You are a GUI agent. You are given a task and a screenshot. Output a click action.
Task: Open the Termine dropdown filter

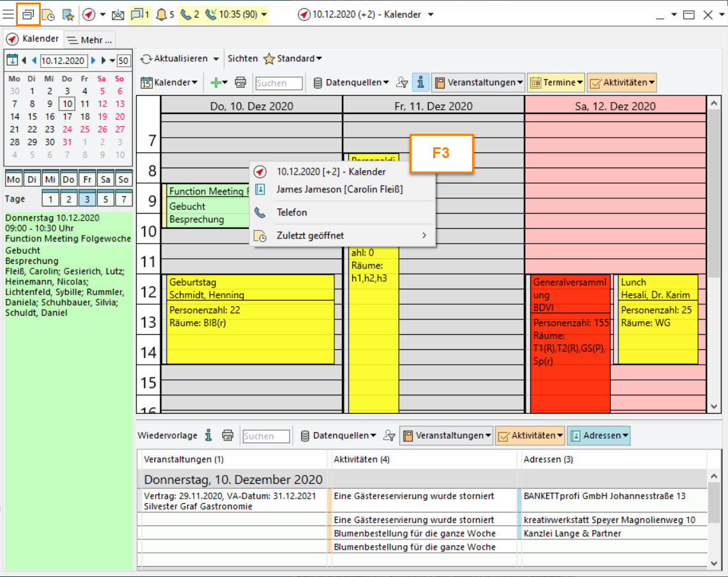(x=555, y=82)
